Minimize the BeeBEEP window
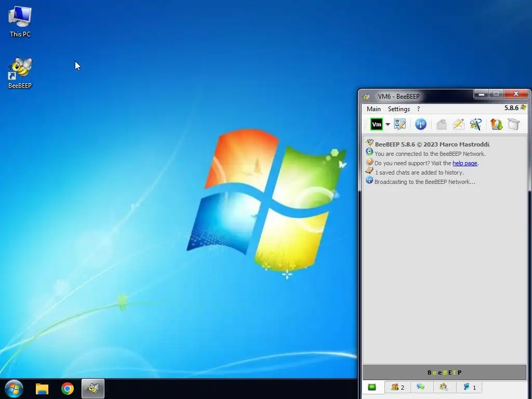Viewport: 532px width, 399px height. (481, 94)
